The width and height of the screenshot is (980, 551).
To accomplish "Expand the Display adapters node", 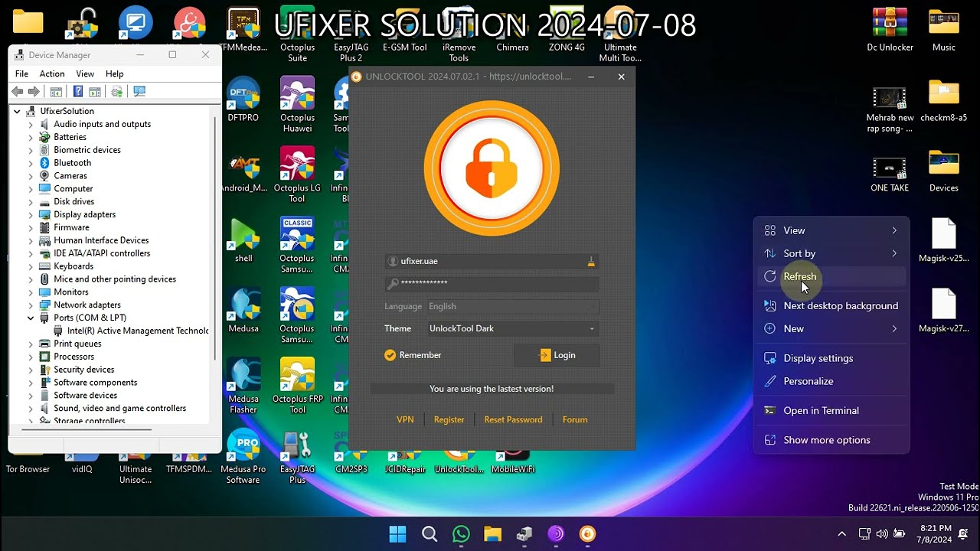I will pyautogui.click(x=31, y=215).
